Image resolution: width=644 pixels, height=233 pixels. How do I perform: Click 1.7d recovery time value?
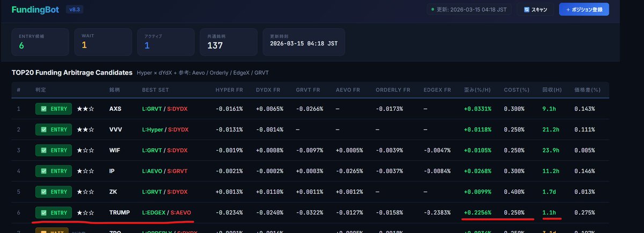coord(550,192)
